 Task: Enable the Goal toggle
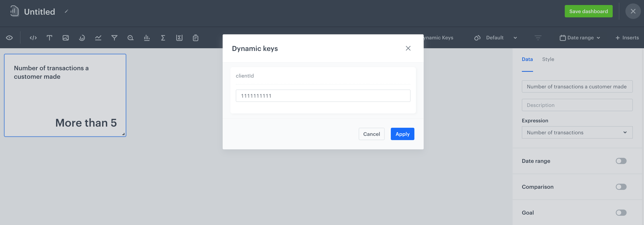tap(621, 213)
